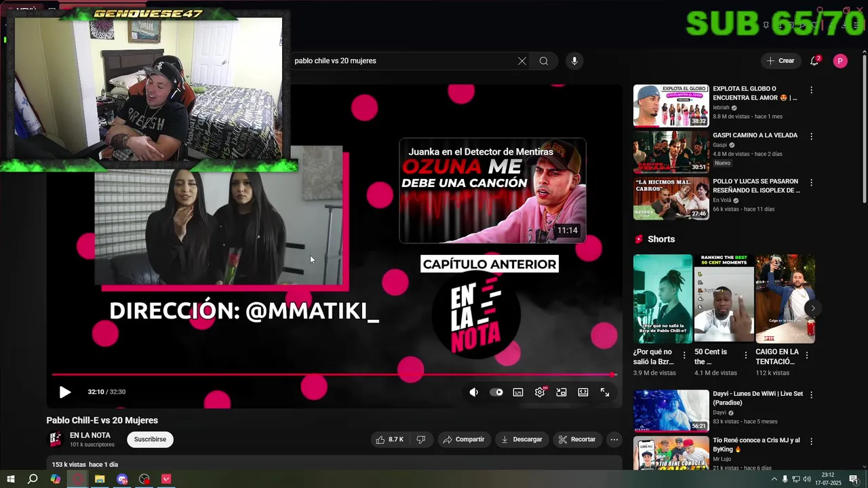Open Windows taskbar search
The height and width of the screenshot is (488, 868).
click(x=33, y=479)
